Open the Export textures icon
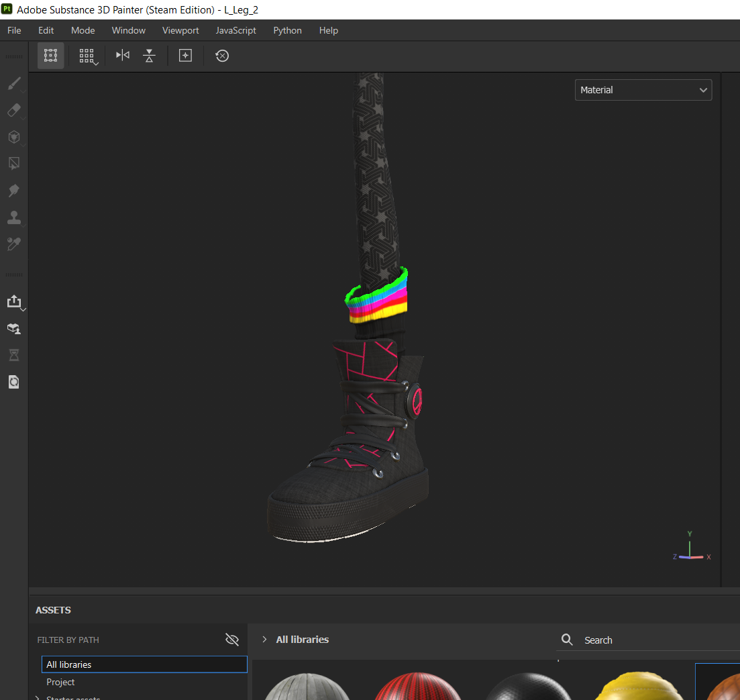 pyautogui.click(x=14, y=301)
